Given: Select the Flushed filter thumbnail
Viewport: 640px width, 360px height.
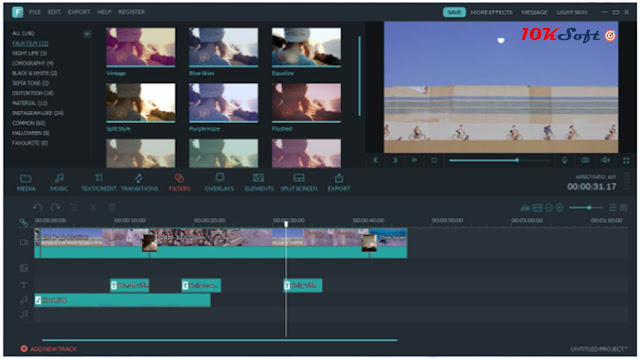Looking at the screenshot, I should pos(307,103).
